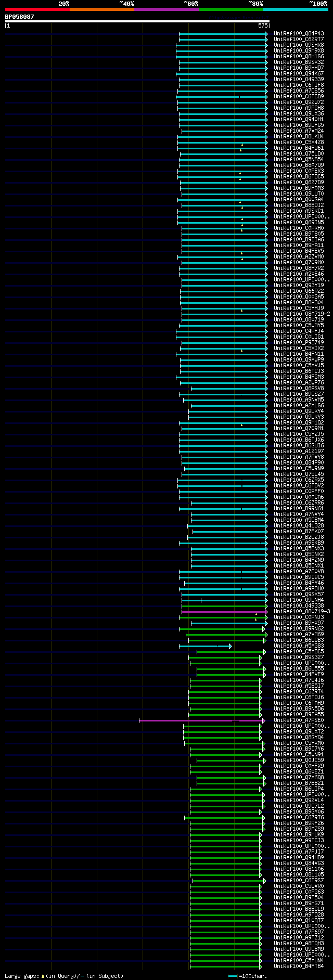Select UniRef100_B8BDI2 label
This screenshot has width=333, height=980.
(x=299, y=205)
